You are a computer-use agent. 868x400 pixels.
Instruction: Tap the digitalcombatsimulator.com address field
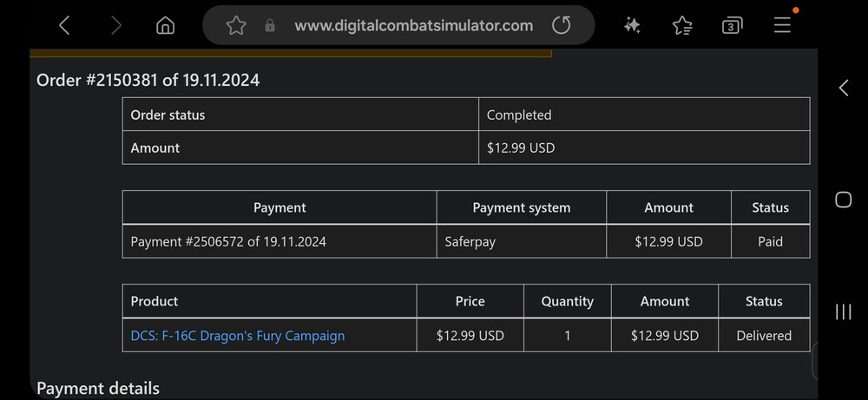pos(413,26)
